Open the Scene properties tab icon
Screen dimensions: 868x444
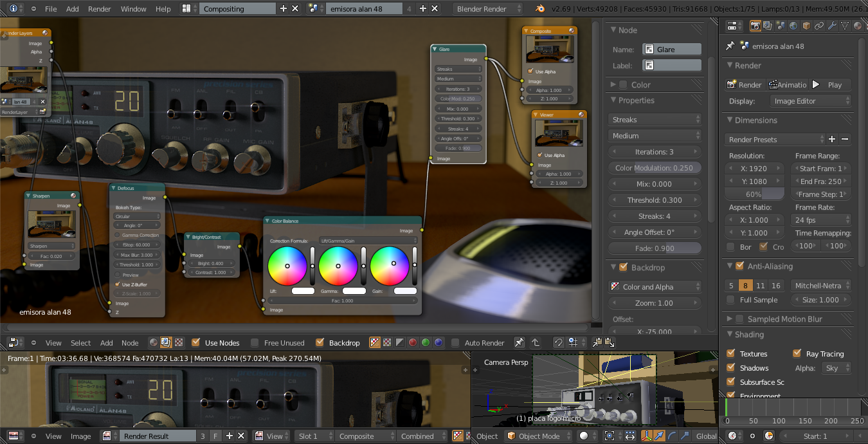[781, 26]
